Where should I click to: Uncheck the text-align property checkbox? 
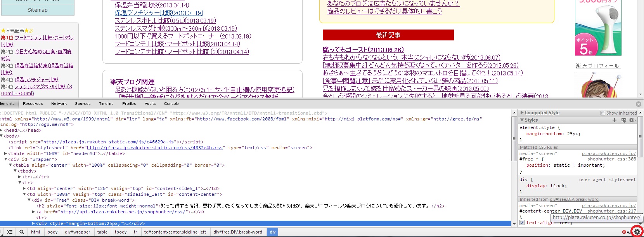coord(522,223)
